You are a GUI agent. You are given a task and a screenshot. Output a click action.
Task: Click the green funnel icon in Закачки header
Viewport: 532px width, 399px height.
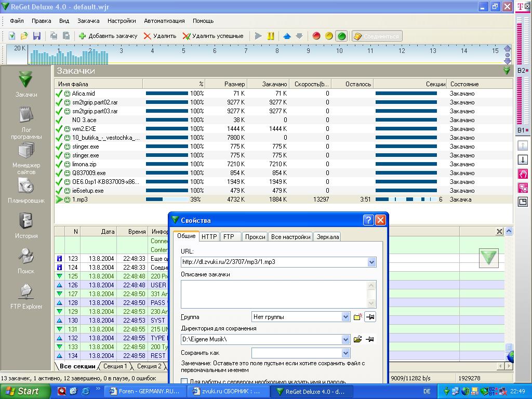(507, 71)
